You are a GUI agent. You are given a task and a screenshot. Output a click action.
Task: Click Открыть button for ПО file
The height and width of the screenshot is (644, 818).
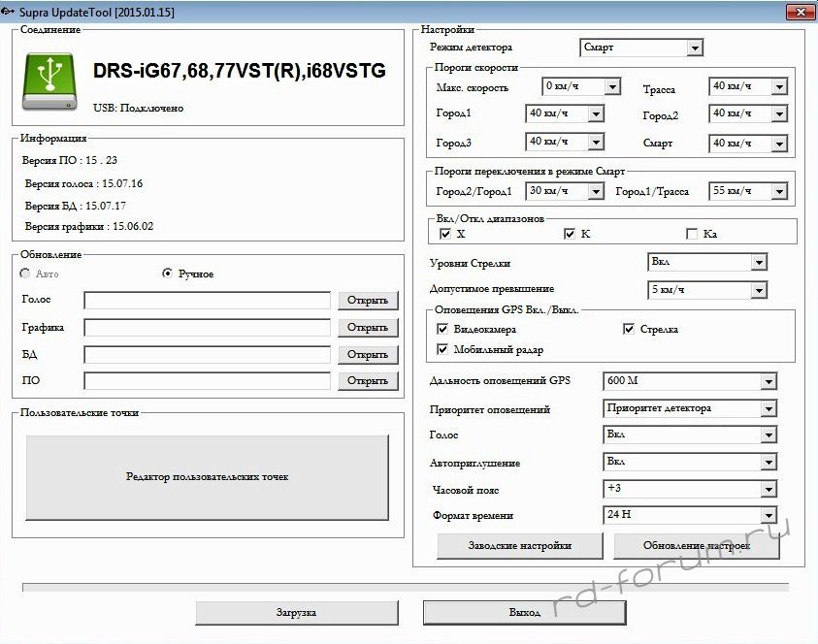(368, 380)
